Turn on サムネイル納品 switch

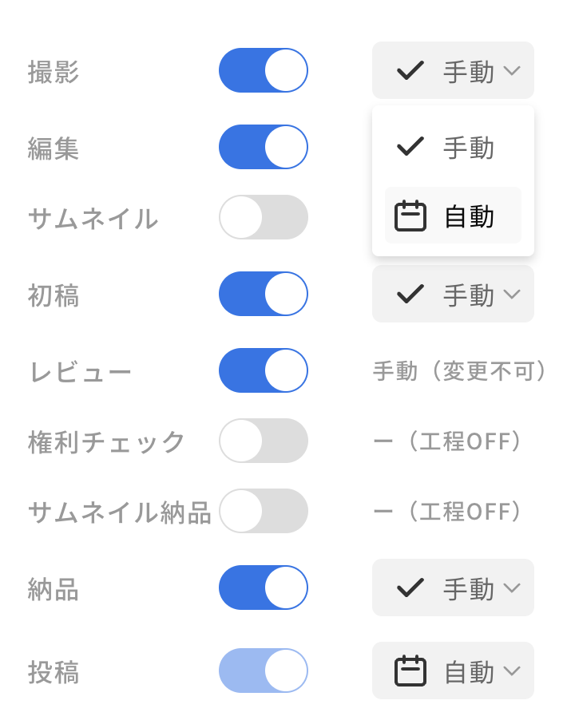pyautogui.click(x=263, y=511)
